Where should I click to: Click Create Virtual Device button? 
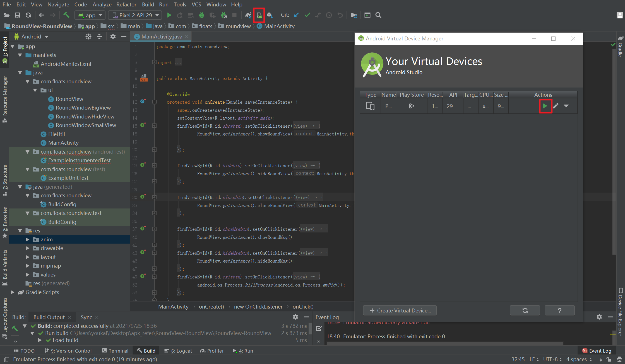400,310
